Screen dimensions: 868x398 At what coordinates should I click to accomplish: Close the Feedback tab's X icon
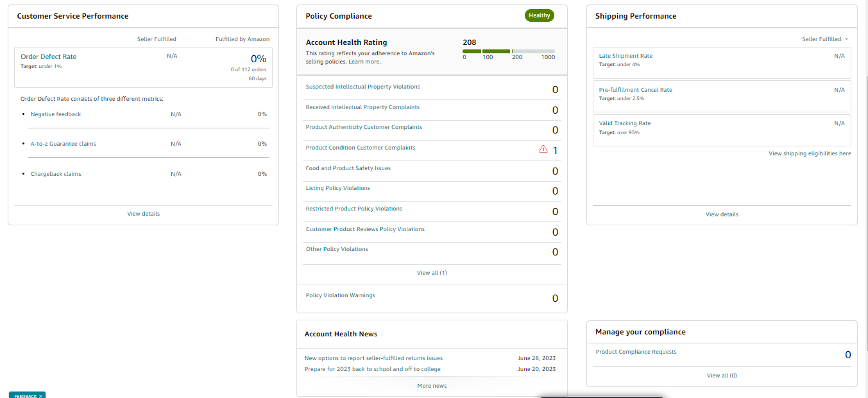coord(40,396)
